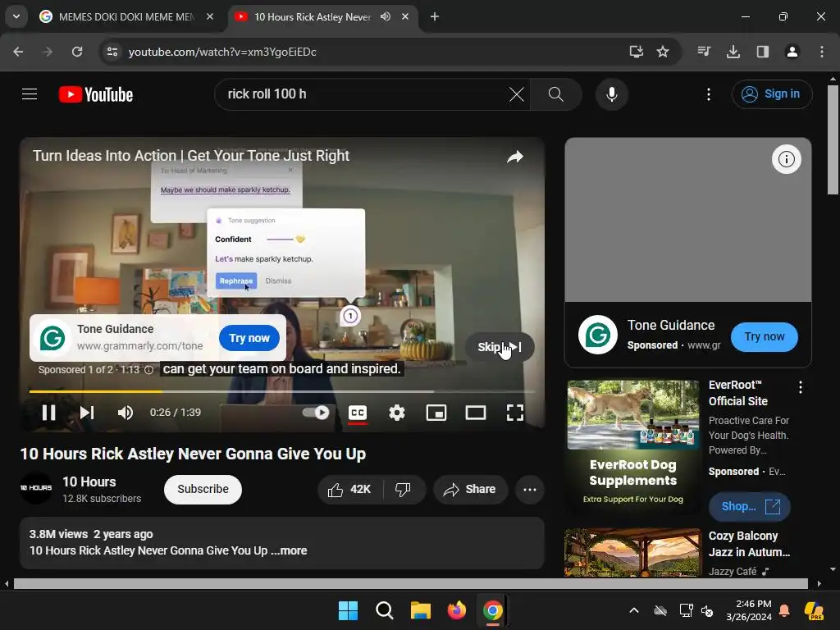
Task: Open Chrome three-dot menu
Action: tap(822, 52)
